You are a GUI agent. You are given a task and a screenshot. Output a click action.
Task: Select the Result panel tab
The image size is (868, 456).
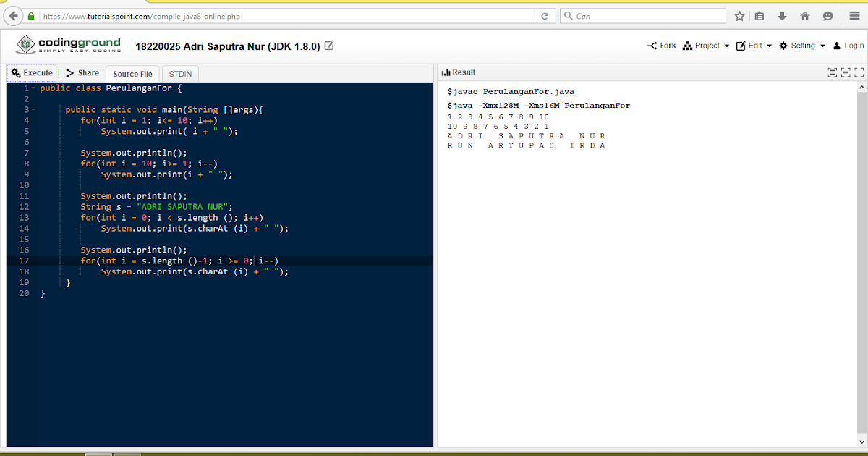pos(459,72)
